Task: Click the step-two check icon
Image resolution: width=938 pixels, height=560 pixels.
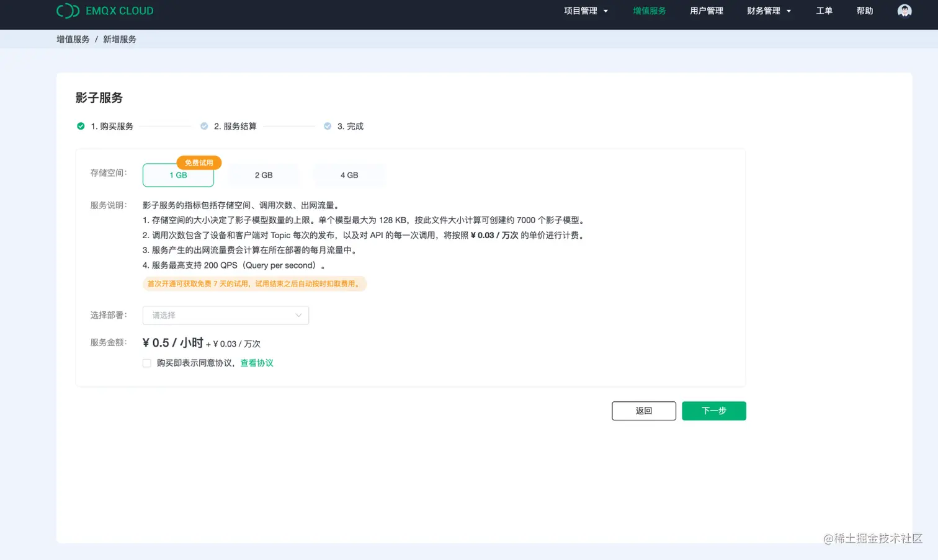Action: point(204,126)
